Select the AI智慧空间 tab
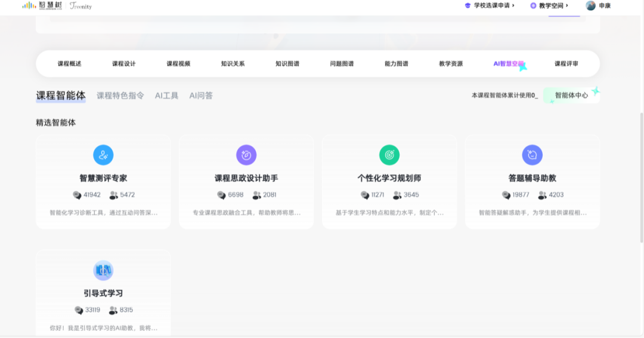This screenshot has width=644, height=338. point(508,64)
